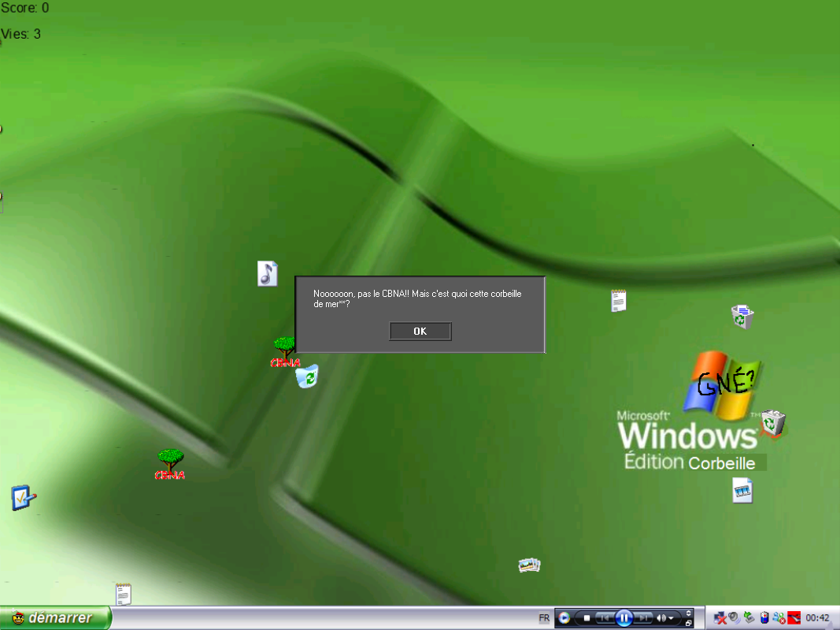The height and width of the screenshot is (630, 840).
Task: Click the recycle bin beside Windows logo
Action: coord(773,424)
